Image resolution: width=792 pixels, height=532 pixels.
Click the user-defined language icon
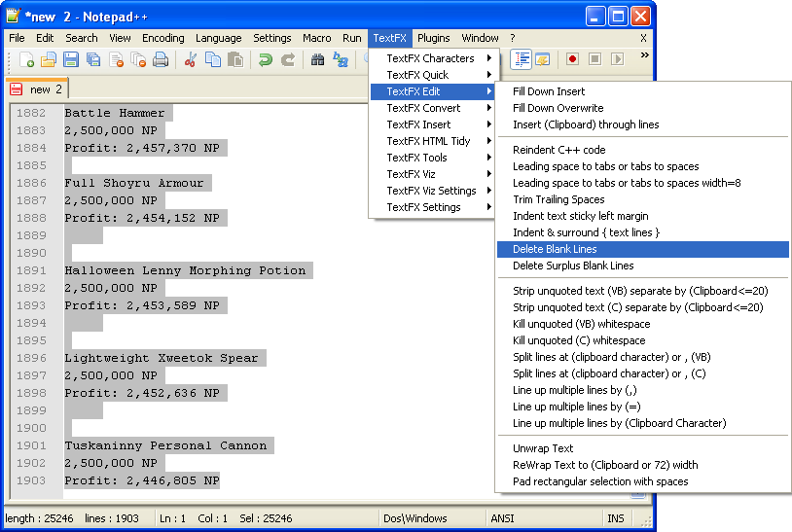pos(543,59)
